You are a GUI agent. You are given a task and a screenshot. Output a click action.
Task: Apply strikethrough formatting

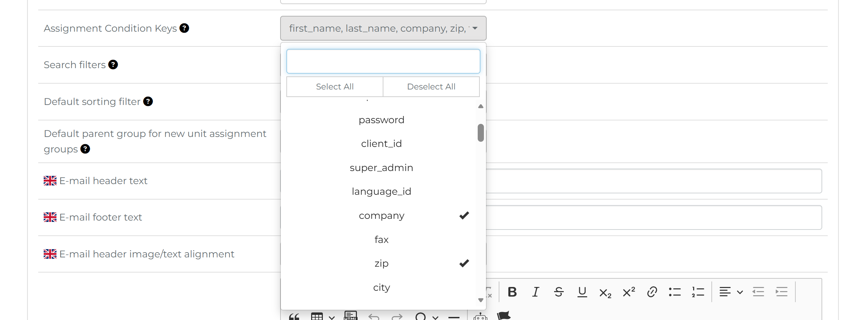click(559, 292)
